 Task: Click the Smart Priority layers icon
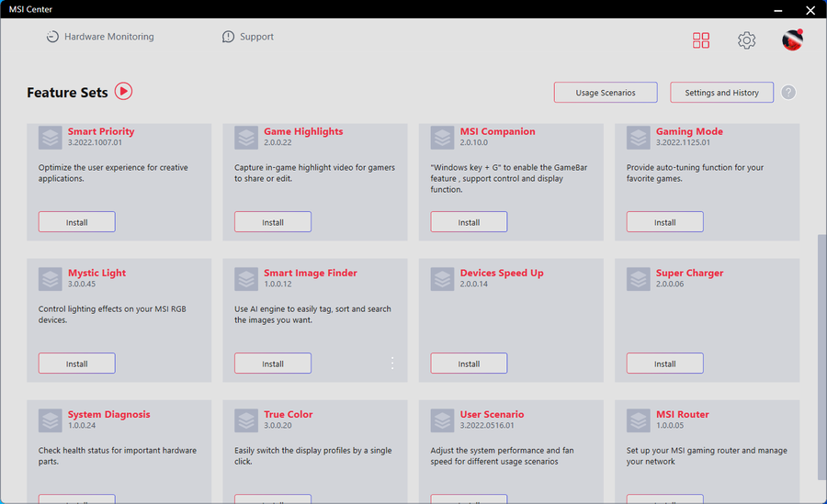click(x=51, y=138)
